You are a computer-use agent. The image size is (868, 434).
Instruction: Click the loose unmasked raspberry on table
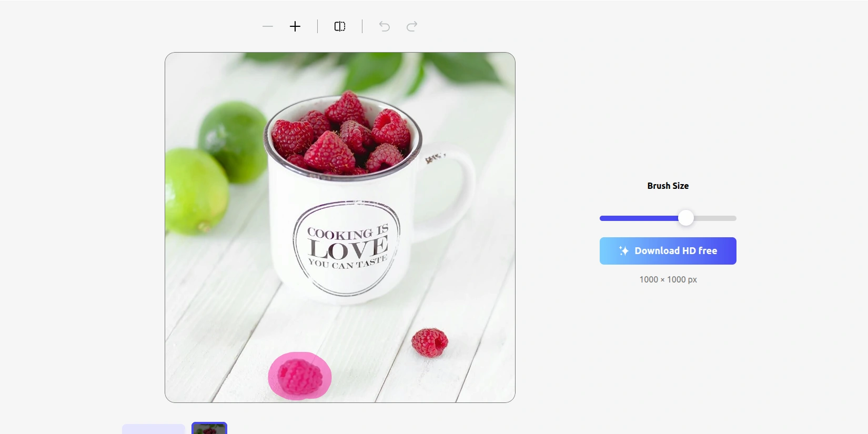429,342
